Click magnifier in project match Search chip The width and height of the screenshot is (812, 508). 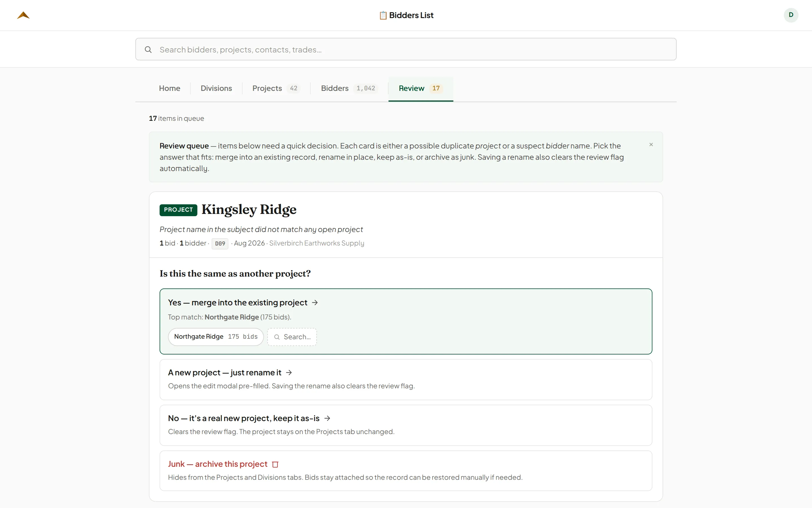pos(277,337)
